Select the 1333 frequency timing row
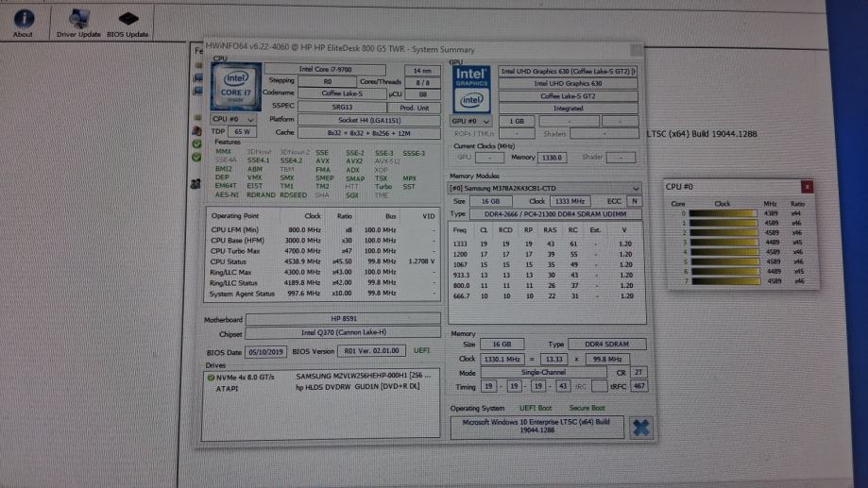Viewport: 868px width, 488px height. (545, 244)
